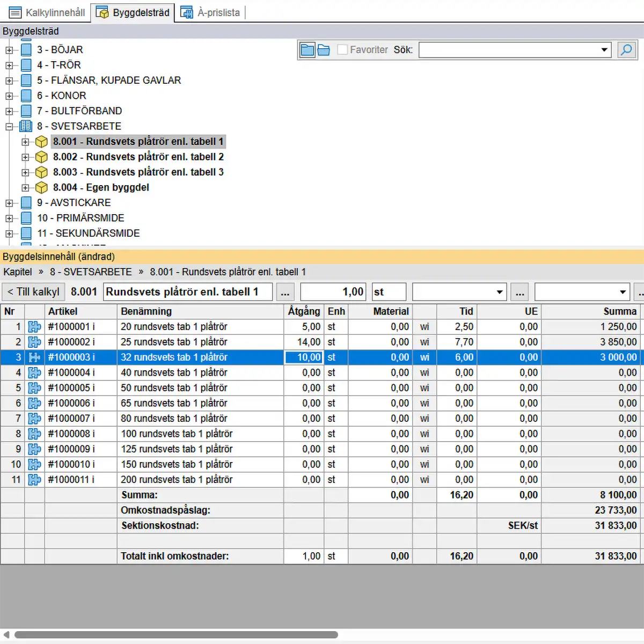
Task: Select the 8.004 - Egen byggdel item
Action: click(101, 187)
